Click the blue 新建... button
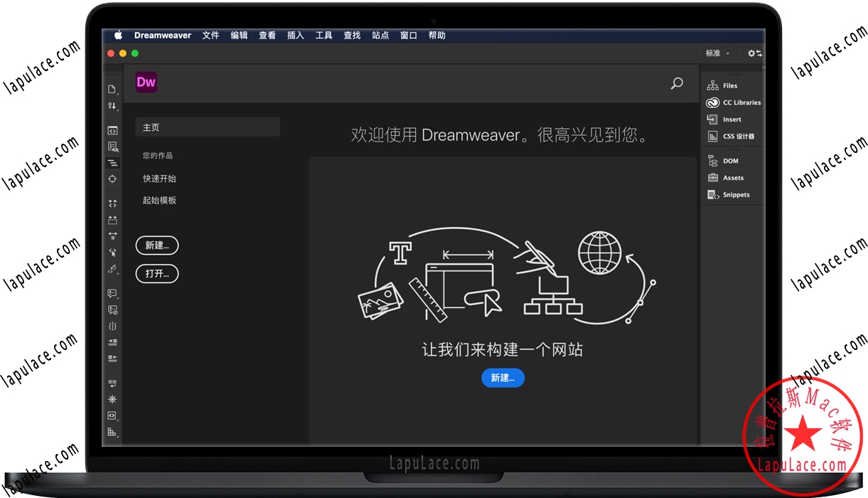 (503, 378)
